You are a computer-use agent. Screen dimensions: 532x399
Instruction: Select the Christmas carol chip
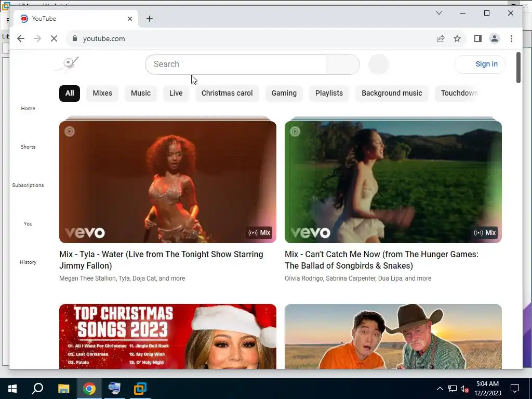[x=227, y=94]
